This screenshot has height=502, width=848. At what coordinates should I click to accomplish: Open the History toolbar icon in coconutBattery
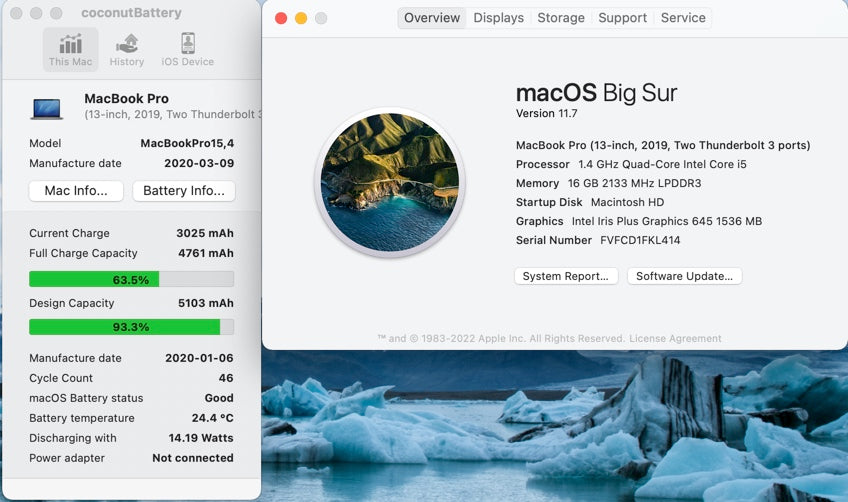[127, 50]
